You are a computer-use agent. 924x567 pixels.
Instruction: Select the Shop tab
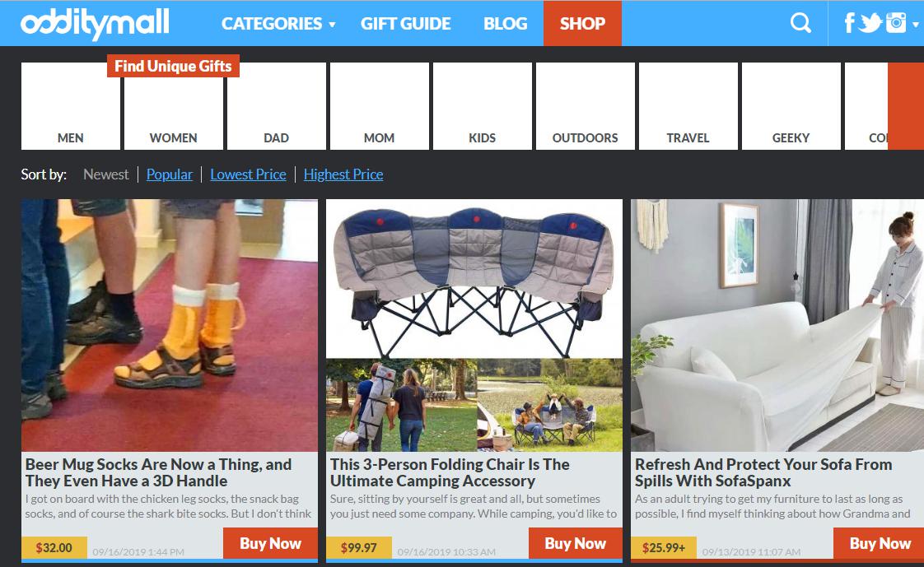point(582,24)
